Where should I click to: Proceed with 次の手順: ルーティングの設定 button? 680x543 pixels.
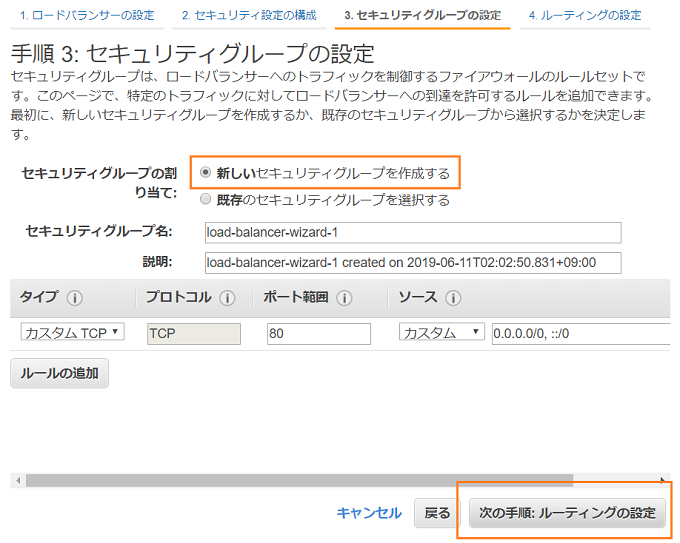pos(567,513)
